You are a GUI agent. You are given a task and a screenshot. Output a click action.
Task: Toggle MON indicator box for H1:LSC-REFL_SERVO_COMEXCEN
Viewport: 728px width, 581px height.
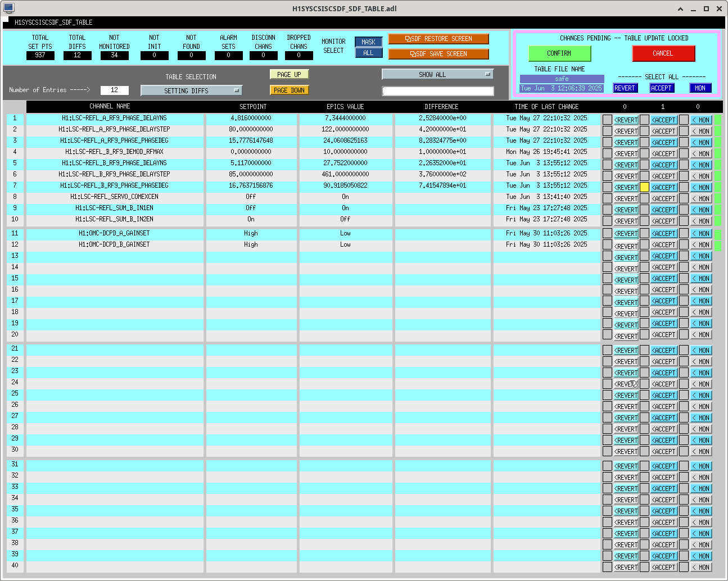click(684, 198)
